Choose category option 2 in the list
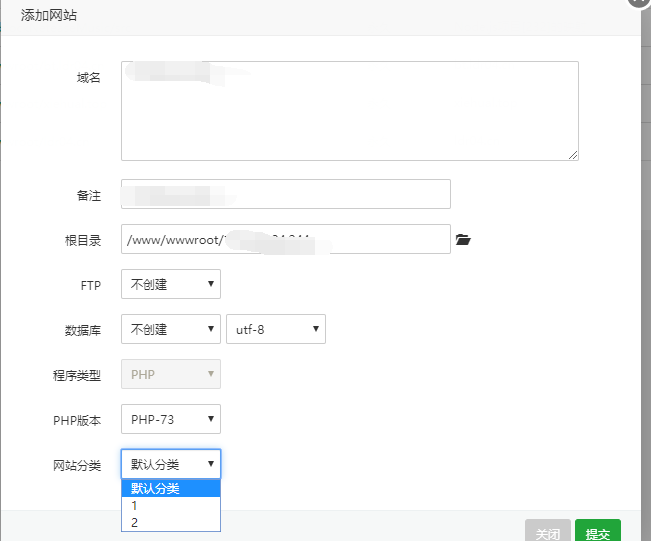 (x=171, y=521)
